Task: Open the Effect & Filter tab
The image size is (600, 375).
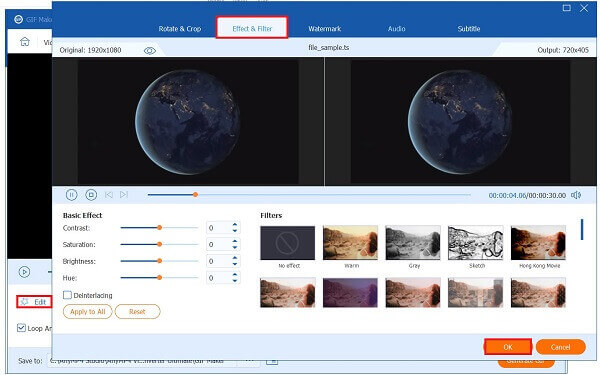Action: (x=252, y=28)
